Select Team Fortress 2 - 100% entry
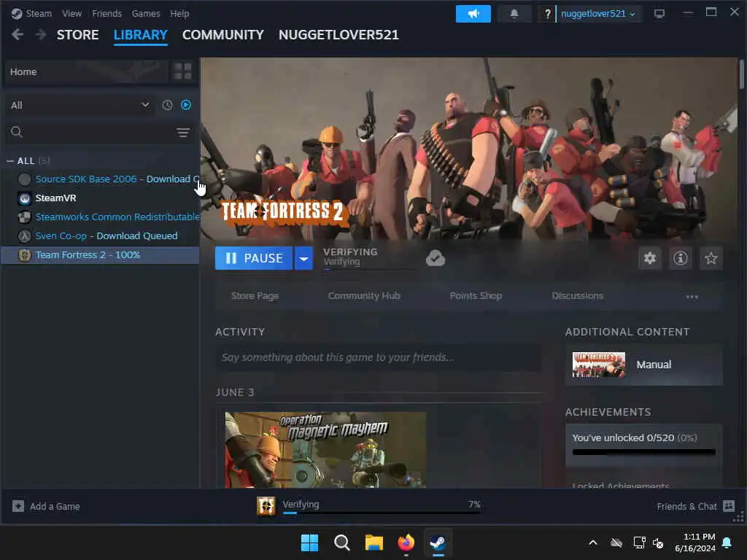 101,255
